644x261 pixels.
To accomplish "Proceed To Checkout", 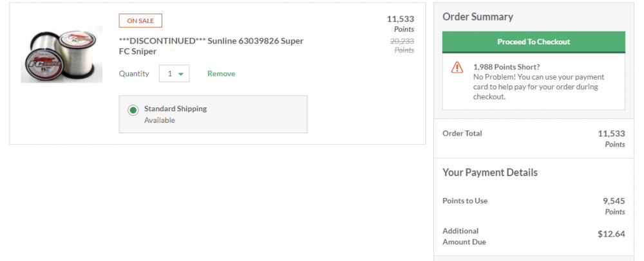I will coord(533,42).
